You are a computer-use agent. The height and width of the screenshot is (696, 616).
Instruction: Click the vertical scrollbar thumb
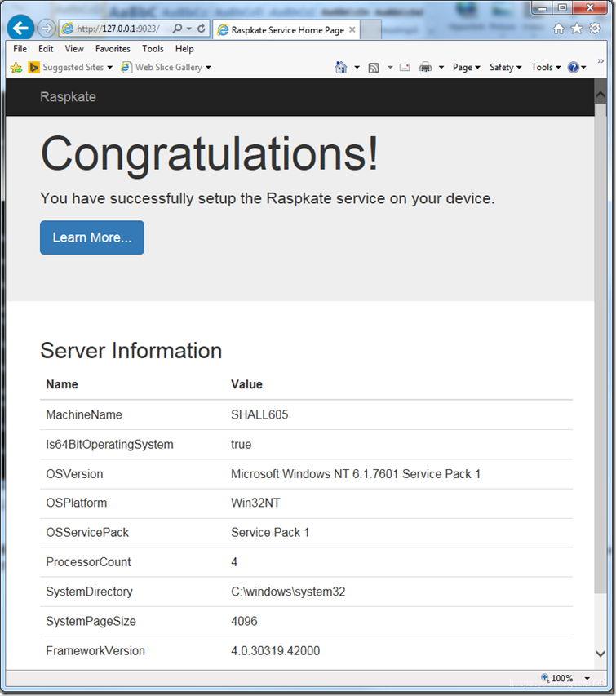coord(600,348)
